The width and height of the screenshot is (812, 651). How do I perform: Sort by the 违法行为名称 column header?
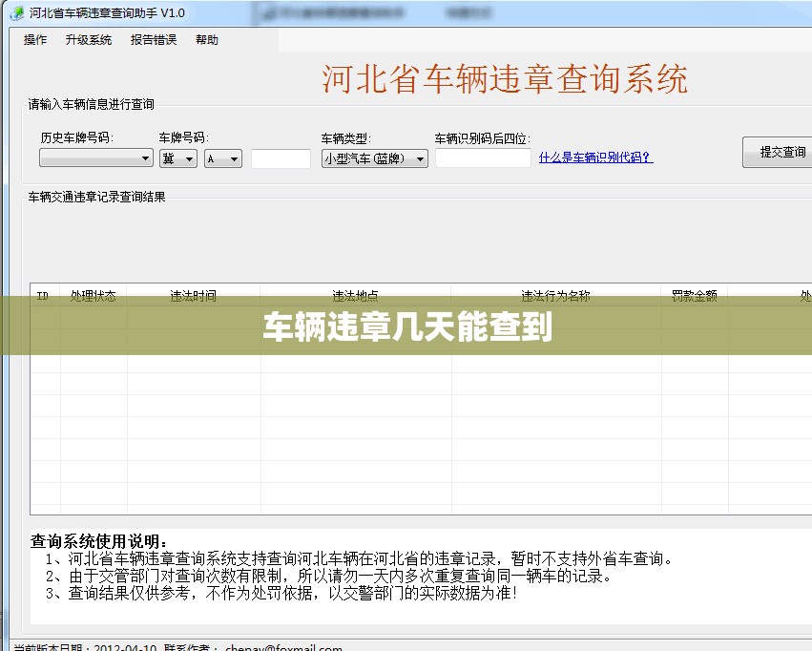(x=556, y=296)
